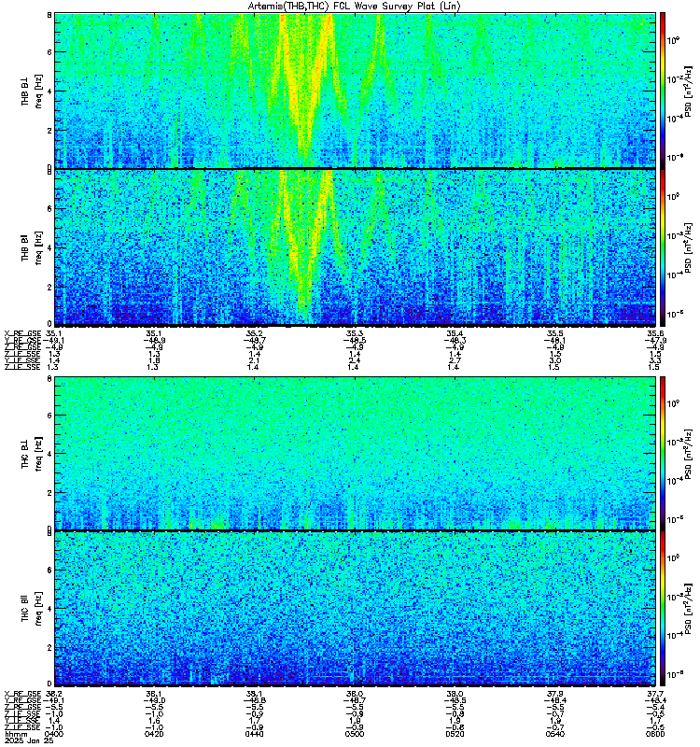Click the "0600" time tick label
Screen dimensions: 700x747
click(x=656, y=734)
